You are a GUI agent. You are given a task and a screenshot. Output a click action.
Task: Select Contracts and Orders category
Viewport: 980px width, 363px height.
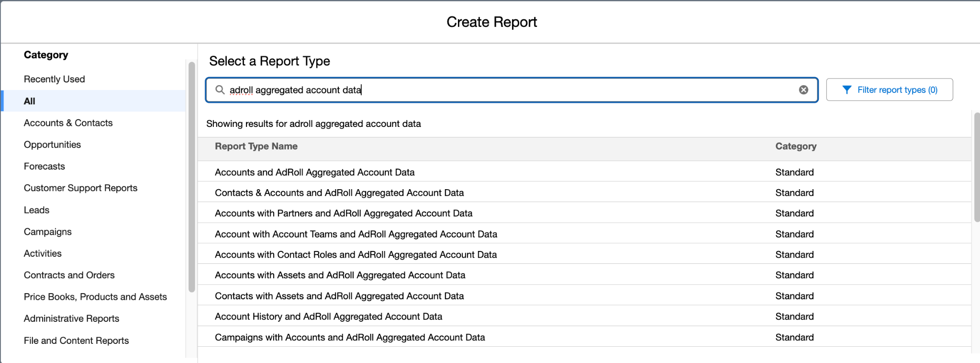coord(69,275)
